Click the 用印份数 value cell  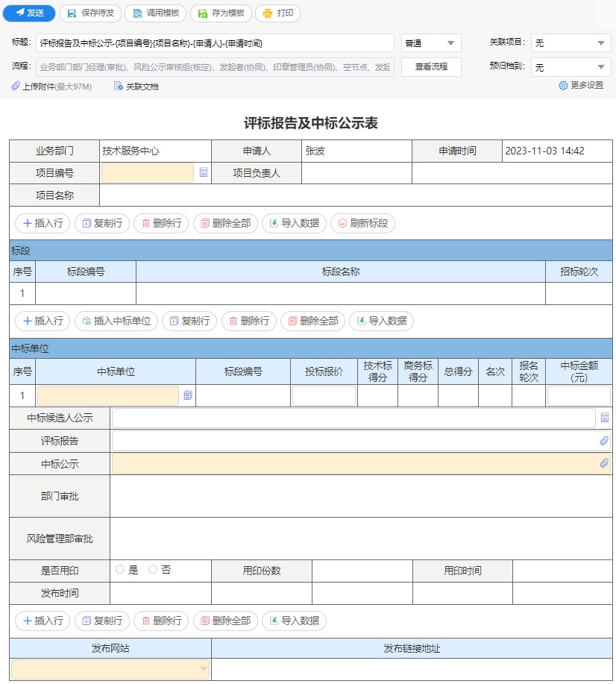(362, 571)
